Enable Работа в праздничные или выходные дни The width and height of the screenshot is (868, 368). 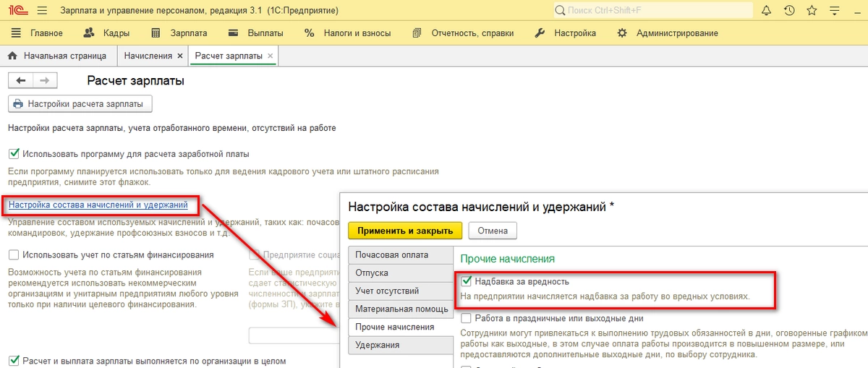[467, 318]
